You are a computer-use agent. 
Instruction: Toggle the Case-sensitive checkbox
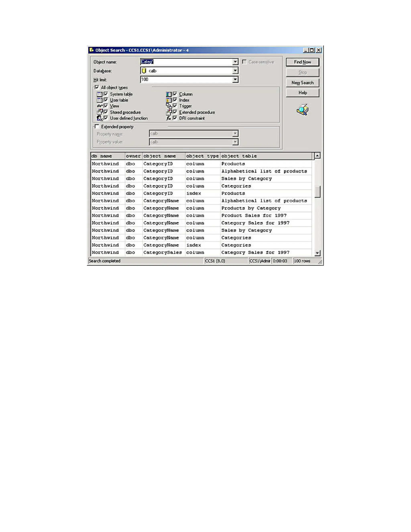[x=244, y=62]
